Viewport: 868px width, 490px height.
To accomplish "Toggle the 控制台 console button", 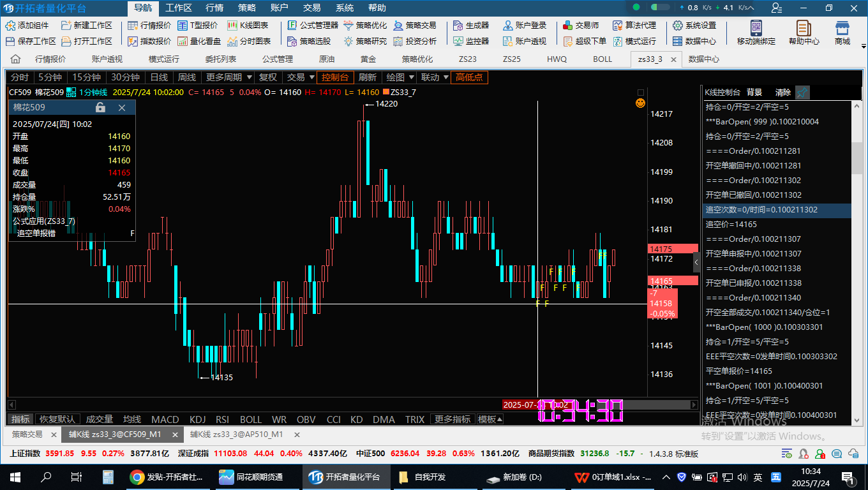I will pyautogui.click(x=335, y=77).
